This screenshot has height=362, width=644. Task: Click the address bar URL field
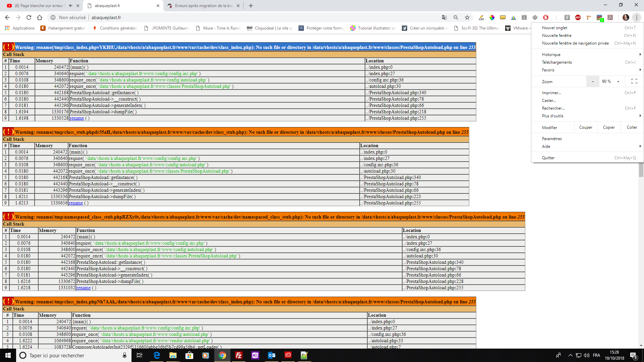[235, 17]
